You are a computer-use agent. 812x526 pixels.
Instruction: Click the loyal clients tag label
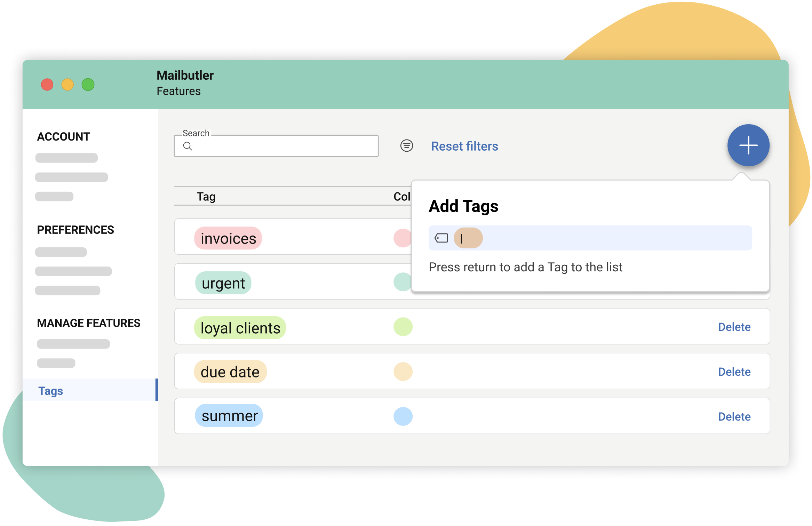click(x=240, y=328)
